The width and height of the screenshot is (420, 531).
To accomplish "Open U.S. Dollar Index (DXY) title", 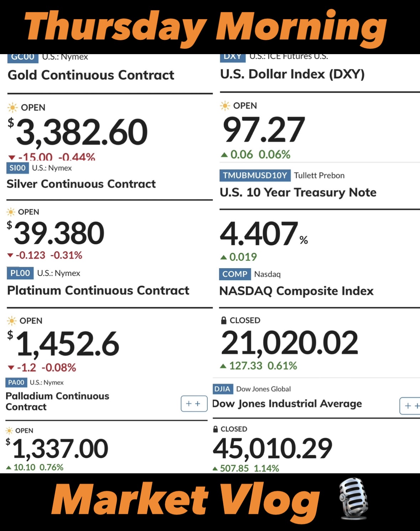I will (292, 74).
